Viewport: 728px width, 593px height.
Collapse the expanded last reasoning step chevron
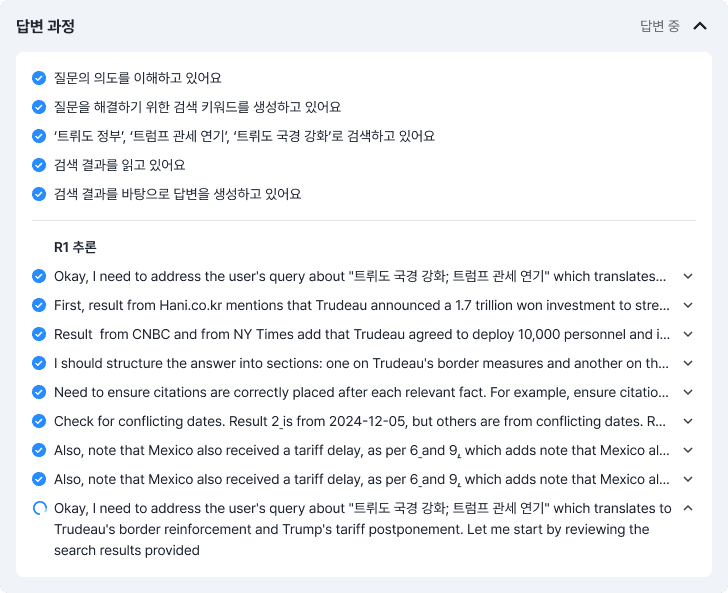click(x=688, y=508)
